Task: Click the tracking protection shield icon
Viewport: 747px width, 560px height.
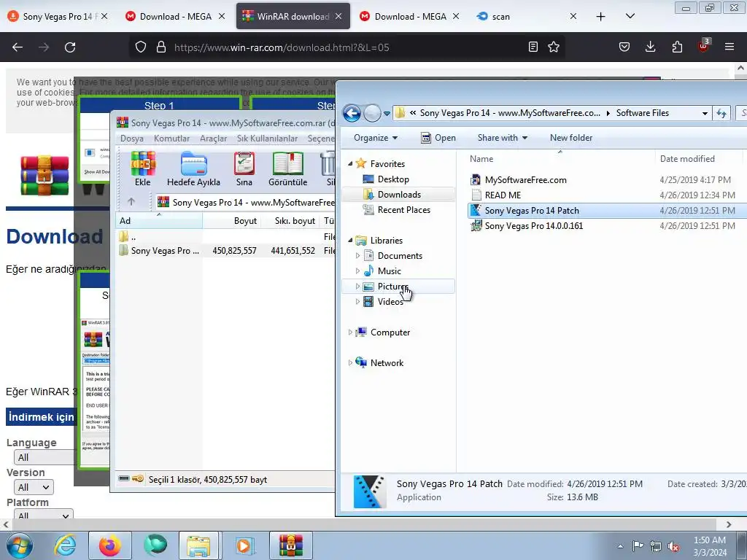Action: click(141, 47)
